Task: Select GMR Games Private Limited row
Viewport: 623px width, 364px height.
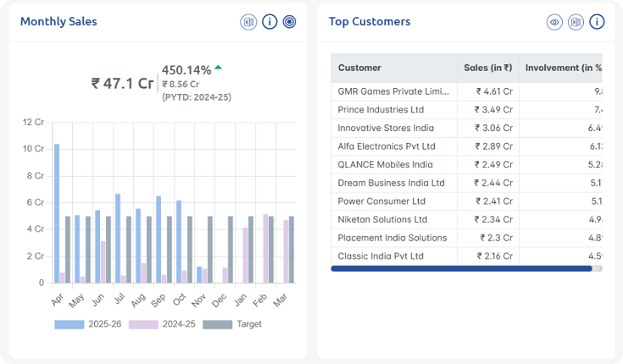Action: (393, 91)
